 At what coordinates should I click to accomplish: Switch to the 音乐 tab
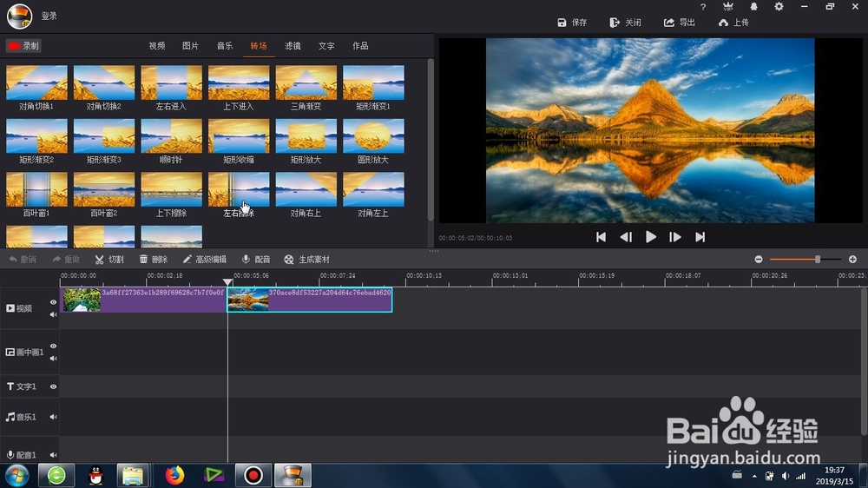pos(224,46)
